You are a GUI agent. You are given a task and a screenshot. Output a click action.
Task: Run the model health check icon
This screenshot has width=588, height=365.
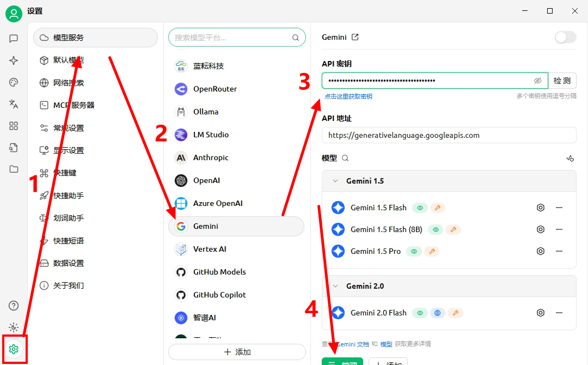(x=570, y=159)
